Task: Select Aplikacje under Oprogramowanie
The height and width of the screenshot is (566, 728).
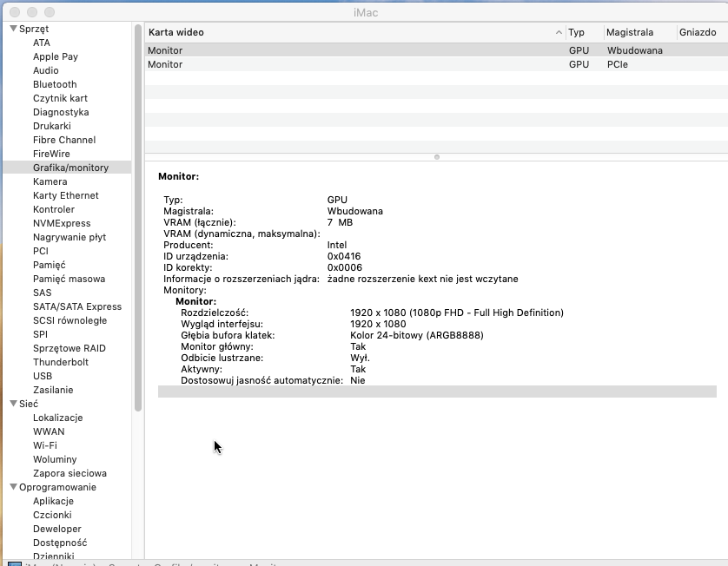Action: [53, 502]
